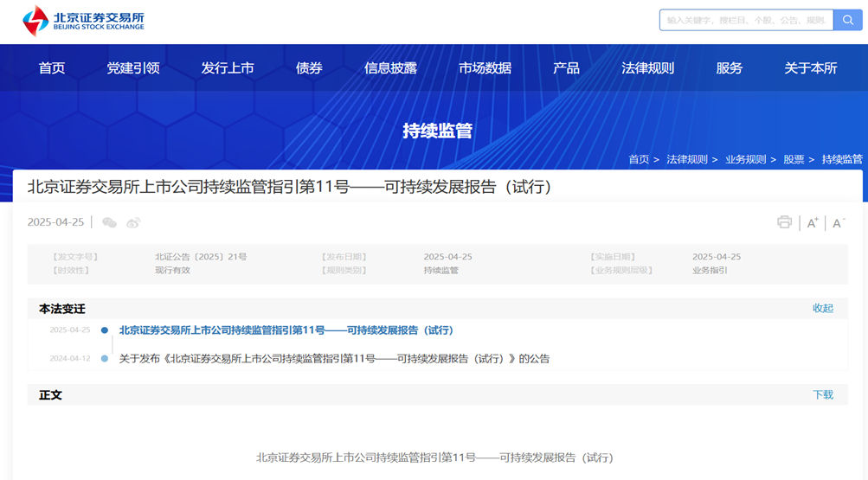Screen dimensions: 868x480
Task: Open the 首页 navigation menu item
Action: tap(52, 68)
